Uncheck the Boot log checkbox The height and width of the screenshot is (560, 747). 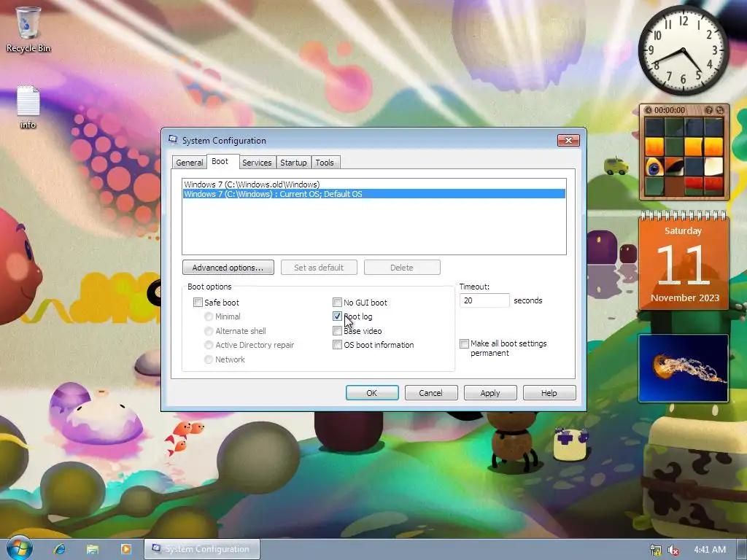[337, 316]
